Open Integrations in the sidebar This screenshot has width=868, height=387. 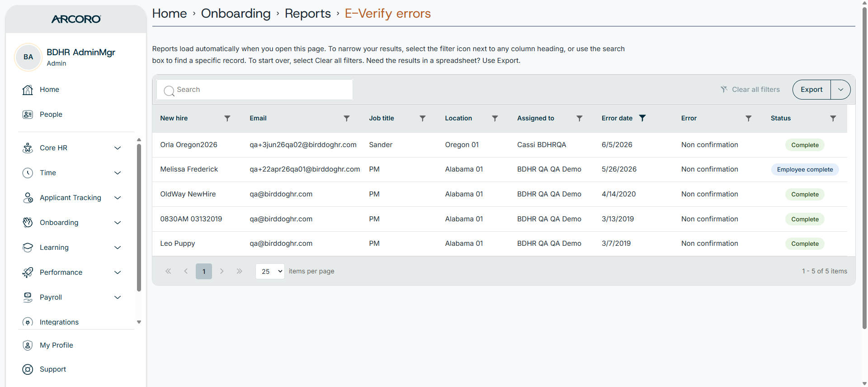[x=59, y=322]
